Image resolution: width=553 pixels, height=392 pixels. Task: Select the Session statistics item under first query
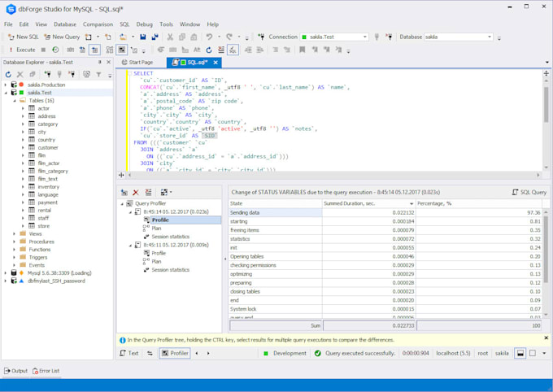click(x=170, y=237)
